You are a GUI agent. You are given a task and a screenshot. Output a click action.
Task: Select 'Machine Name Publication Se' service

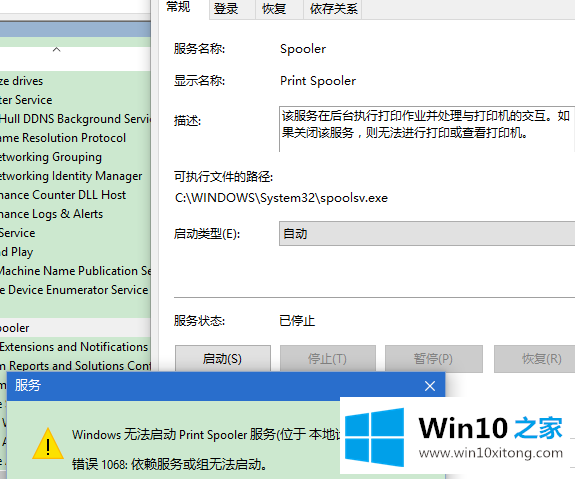(x=75, y=271)
